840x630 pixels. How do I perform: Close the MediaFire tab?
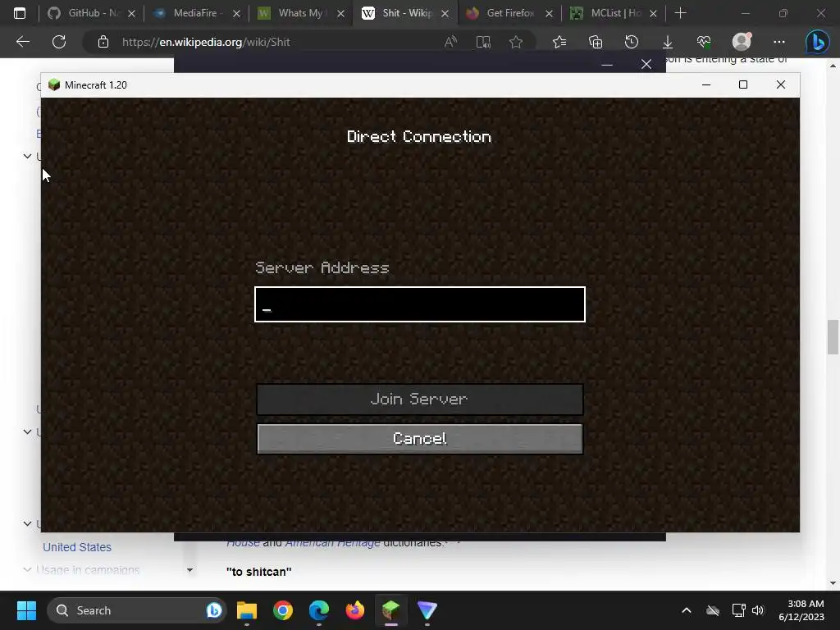(x=236, y=13)
